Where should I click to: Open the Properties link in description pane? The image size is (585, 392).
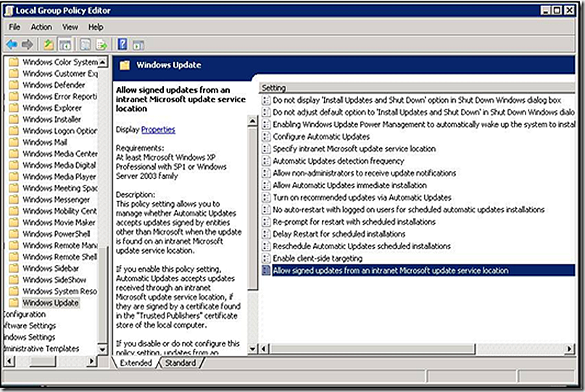(158, 130)
